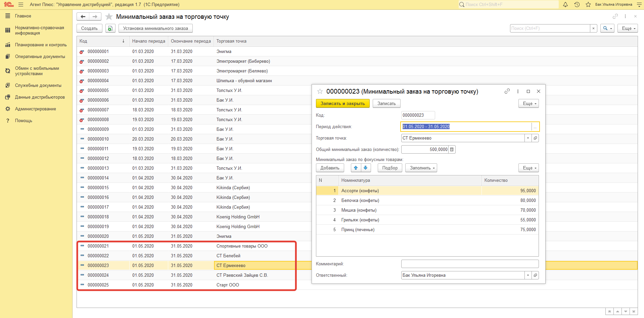Open Помощь section in sidebar
The height and width of the screenshot is (318, 644).
(24, 121)
